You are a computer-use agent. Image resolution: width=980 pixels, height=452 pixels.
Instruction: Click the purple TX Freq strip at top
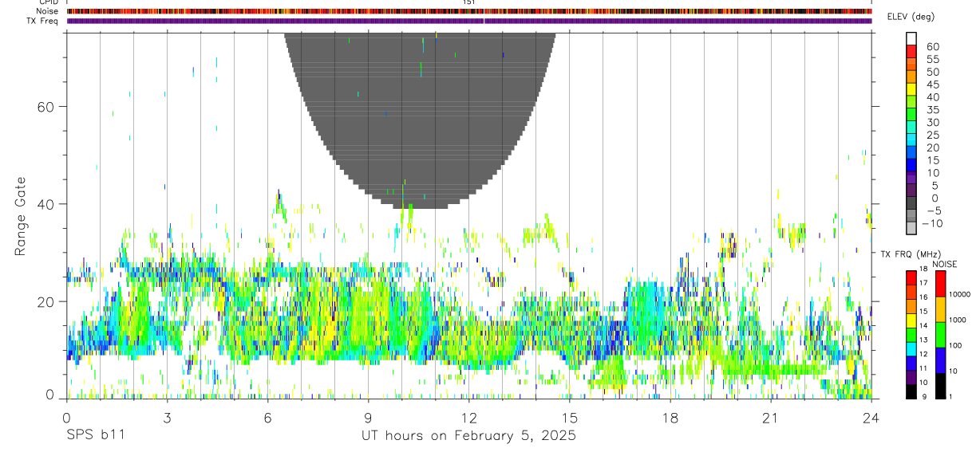tap(469, 21)
